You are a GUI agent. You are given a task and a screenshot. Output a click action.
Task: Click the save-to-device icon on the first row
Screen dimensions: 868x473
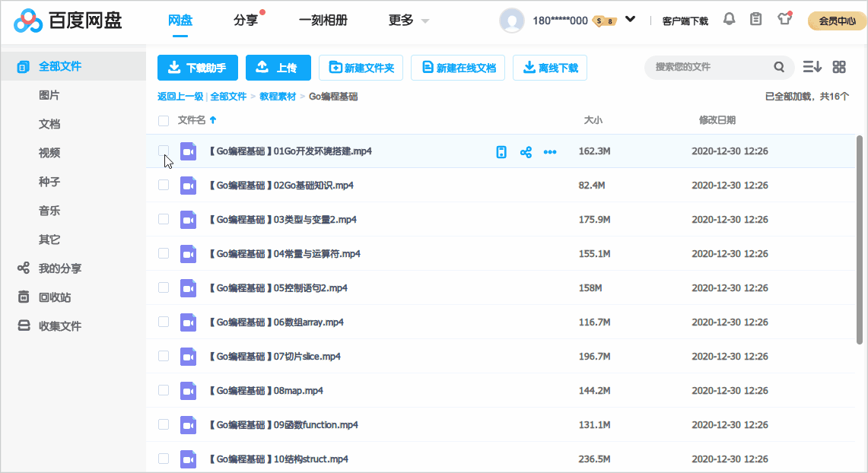point(501,151)
